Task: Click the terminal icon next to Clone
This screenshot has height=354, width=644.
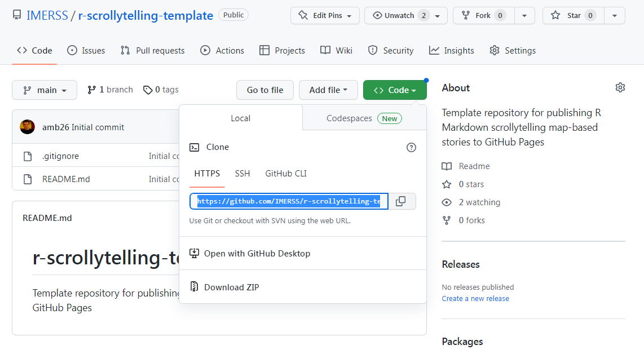Action: [194, 147]
